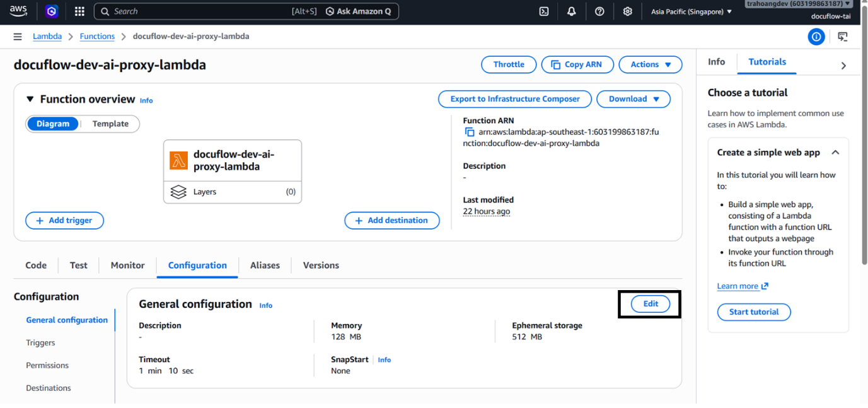Switch to Info tab in help panel
Screen dimensions: 868x408
pos(716,62)
